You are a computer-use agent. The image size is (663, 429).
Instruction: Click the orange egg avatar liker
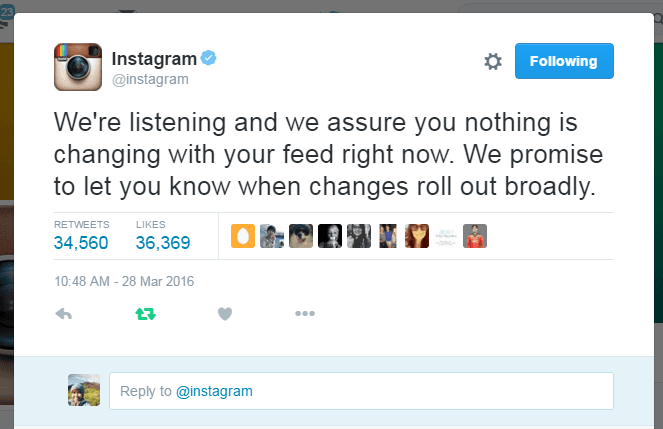click(x=243, y=236)
